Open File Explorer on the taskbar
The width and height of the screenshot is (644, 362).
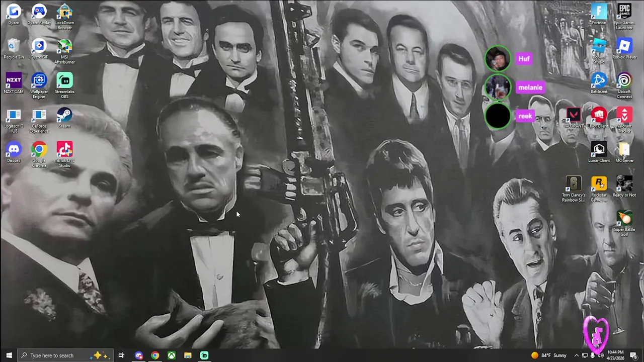(188, 355)
